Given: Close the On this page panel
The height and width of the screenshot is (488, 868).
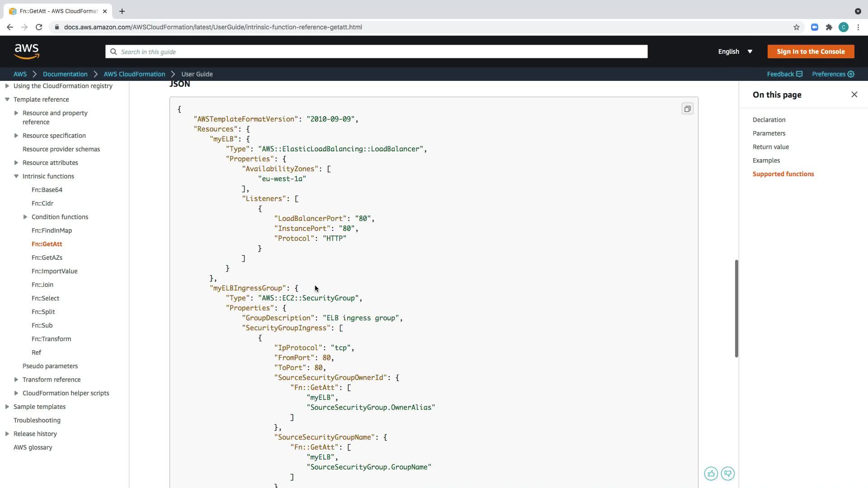Looking at the screenshot, I should 854,94.
